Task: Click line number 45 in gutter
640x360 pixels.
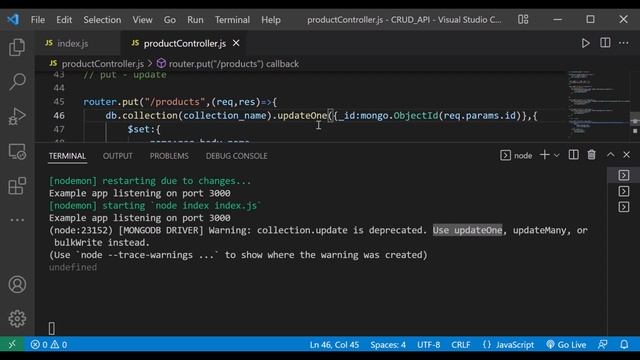Action: (59, 102)
